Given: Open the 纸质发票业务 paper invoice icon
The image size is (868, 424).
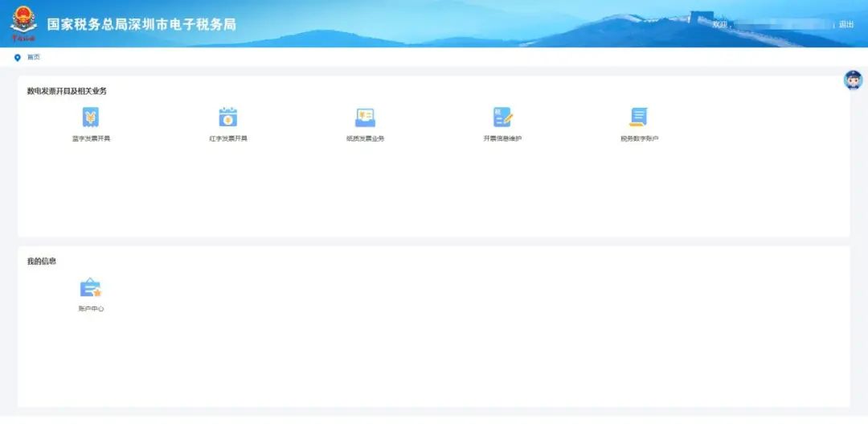Looking at the screenshot, I should [366, 117].
